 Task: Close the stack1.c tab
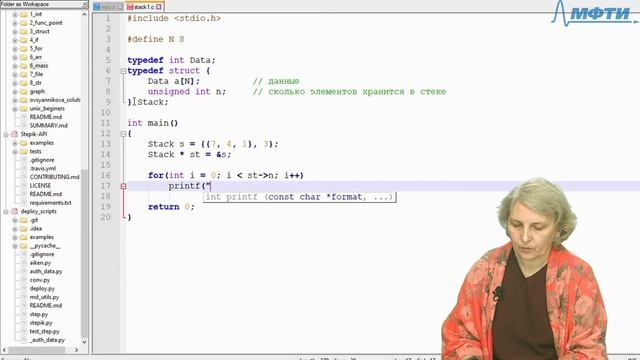[159, 7]
